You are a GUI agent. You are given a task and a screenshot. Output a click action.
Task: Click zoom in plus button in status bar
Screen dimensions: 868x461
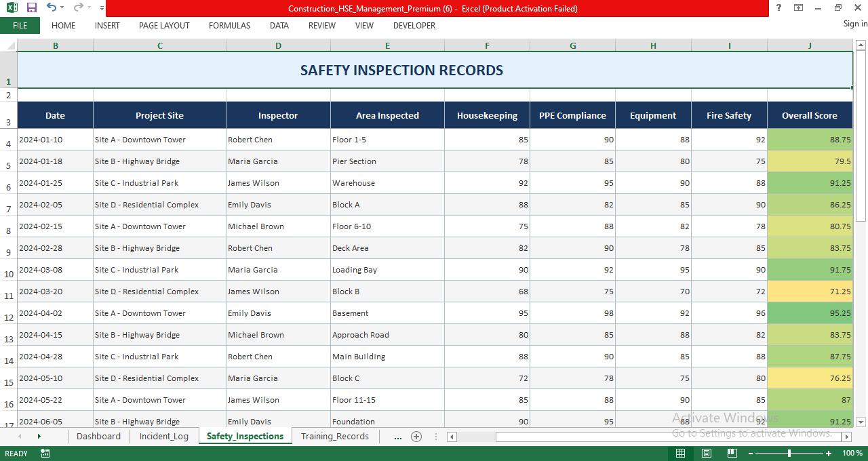pos(828,453)
